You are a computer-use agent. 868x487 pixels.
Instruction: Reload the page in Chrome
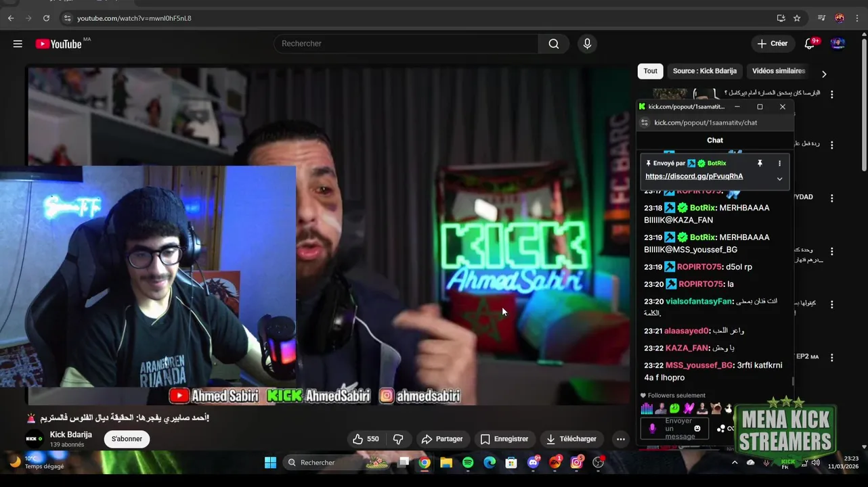tap(46, 18)
